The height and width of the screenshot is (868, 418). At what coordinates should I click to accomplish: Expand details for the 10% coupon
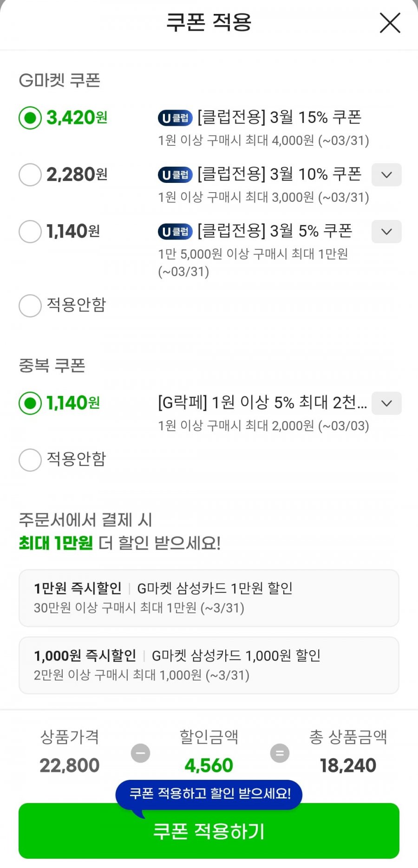coord(386,175)
